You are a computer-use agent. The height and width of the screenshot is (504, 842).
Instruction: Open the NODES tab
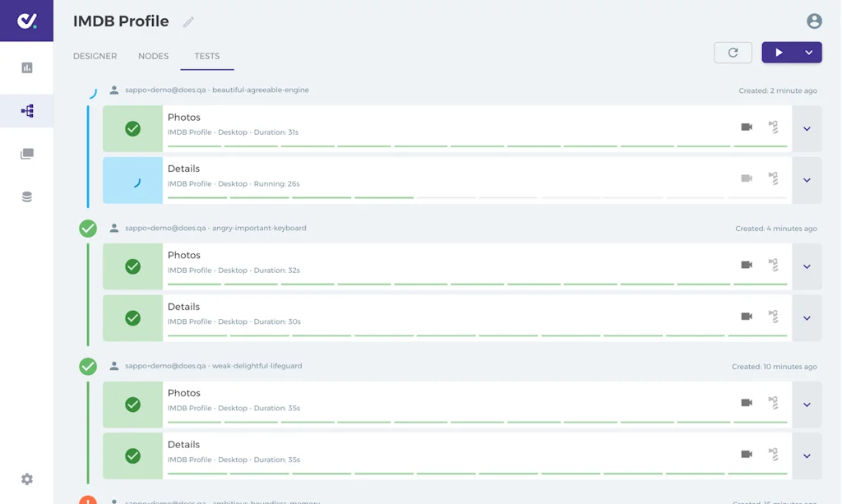(153, 56)
